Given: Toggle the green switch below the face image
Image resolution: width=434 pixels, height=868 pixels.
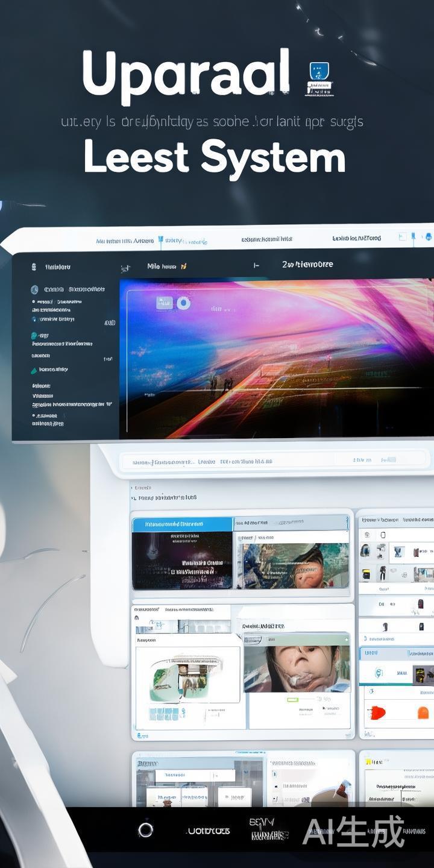Looking at the screenshot, I should pyautogui.click(x=294, y=700).
